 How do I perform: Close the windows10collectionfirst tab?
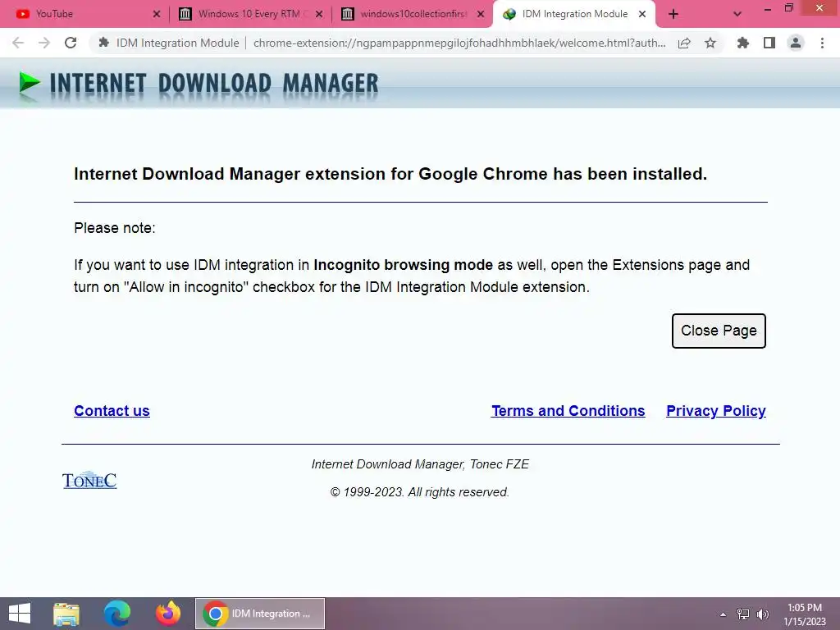[481, 15]
